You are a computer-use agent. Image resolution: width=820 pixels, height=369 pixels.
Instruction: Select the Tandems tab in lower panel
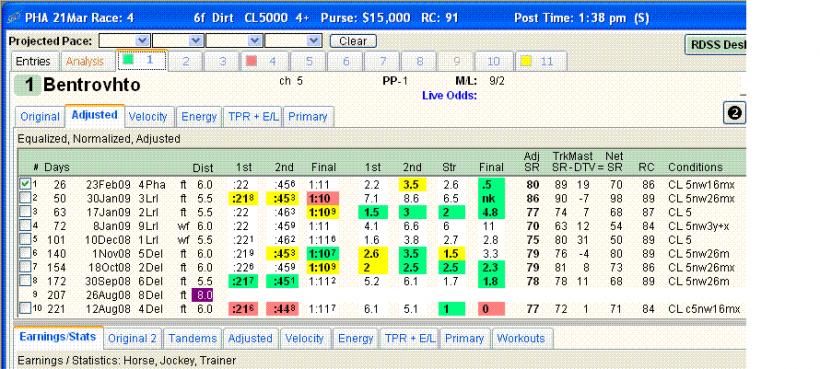pyautogui.click(x=192, y=338)
